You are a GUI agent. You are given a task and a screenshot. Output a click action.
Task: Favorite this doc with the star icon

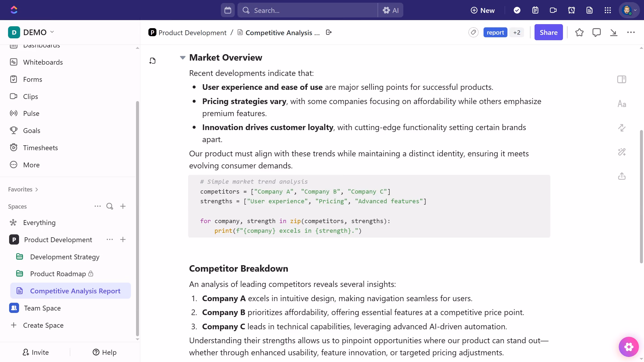(x=579, y=32)
